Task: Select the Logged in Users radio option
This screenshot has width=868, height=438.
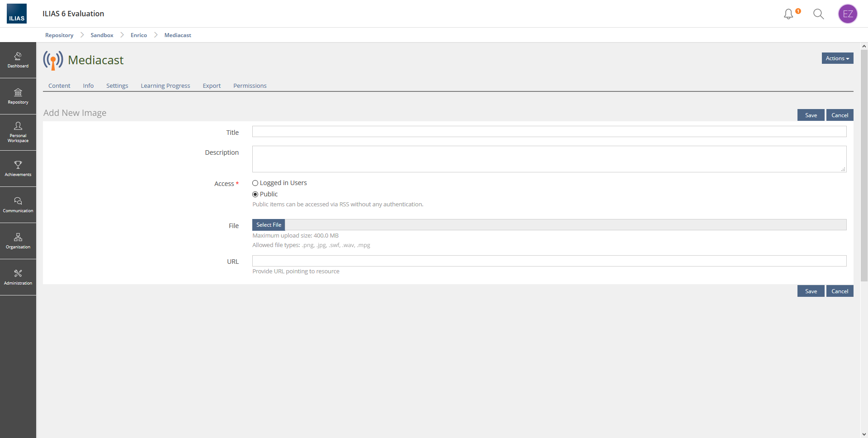Action: click(255, 183)
